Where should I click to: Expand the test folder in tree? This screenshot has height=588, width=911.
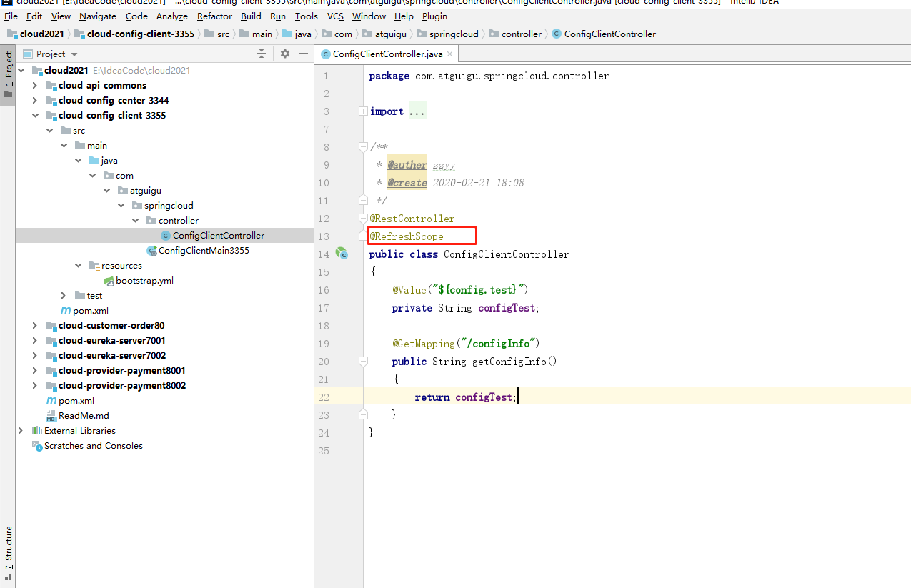point(64,296)
